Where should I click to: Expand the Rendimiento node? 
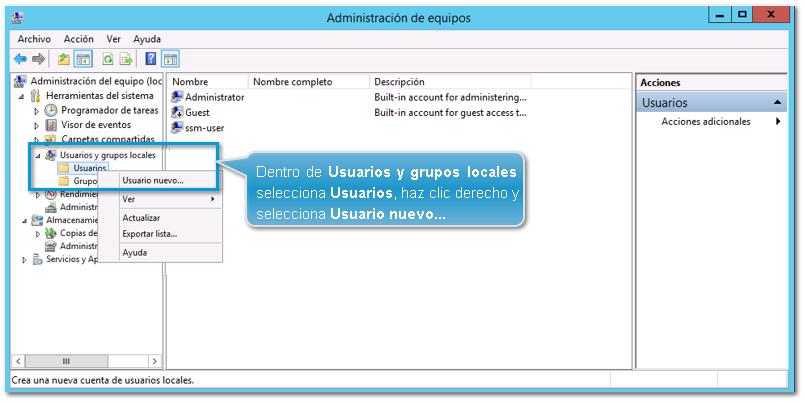37,195
